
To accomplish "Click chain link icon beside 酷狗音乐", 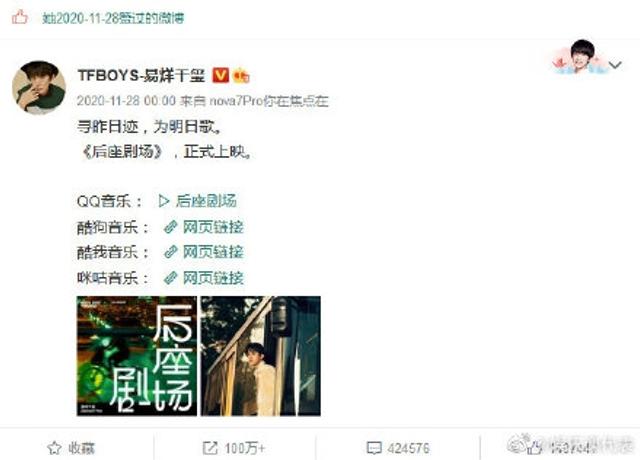I will [171, 227].
